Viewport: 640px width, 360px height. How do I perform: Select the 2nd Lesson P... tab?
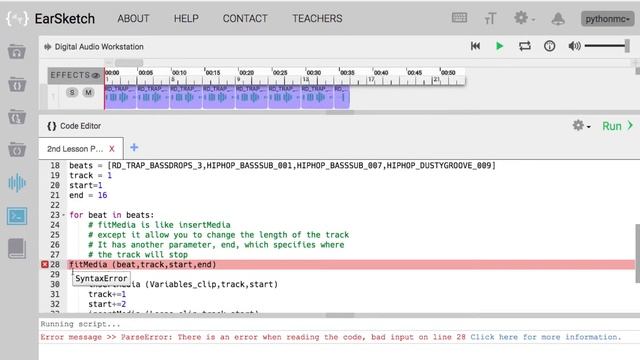tap(75, 149)
